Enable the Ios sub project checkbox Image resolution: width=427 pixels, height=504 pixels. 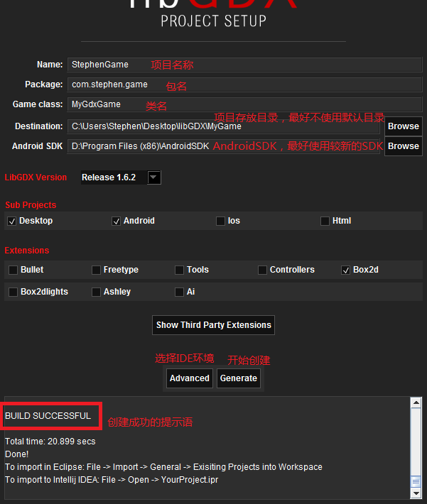220,221
